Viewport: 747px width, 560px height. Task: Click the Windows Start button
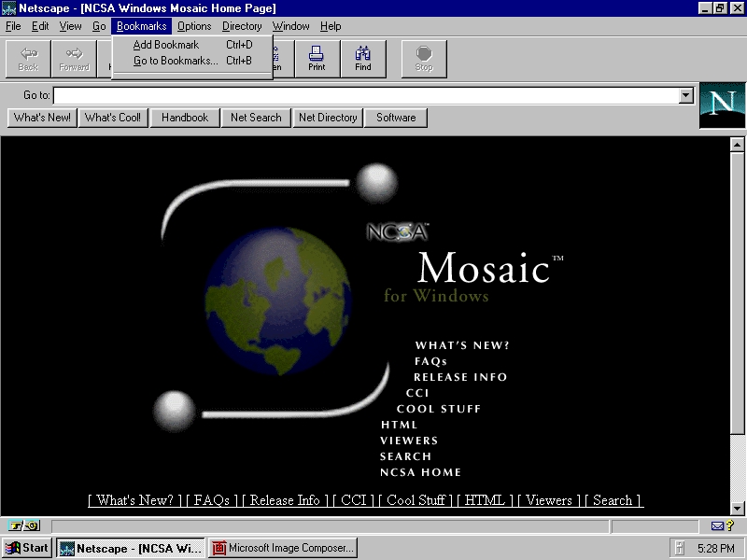tap(27, 548)
